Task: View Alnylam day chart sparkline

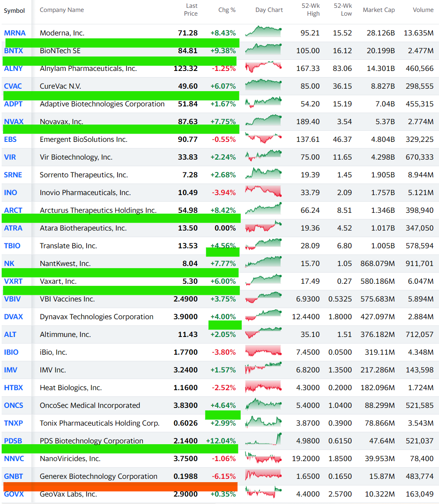Action: [264, 67]
